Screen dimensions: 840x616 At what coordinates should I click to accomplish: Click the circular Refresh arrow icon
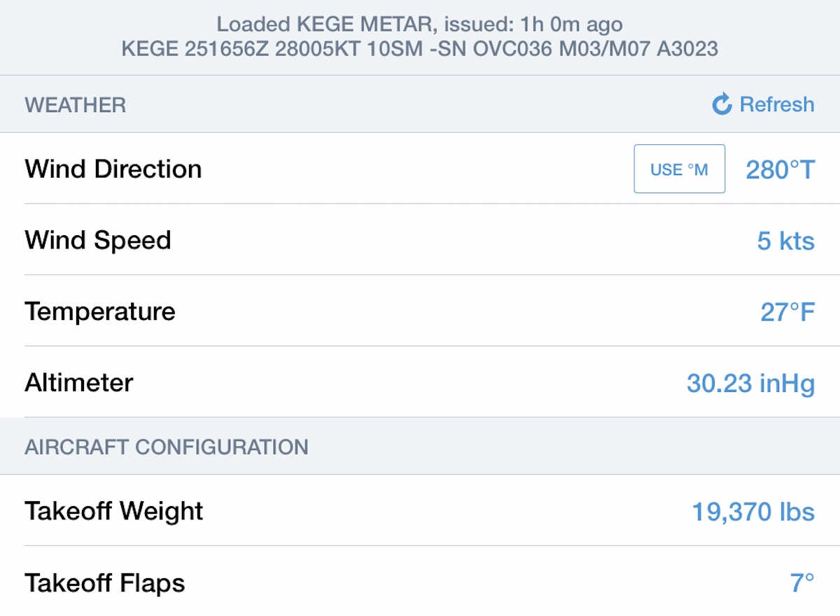point(722,105)
